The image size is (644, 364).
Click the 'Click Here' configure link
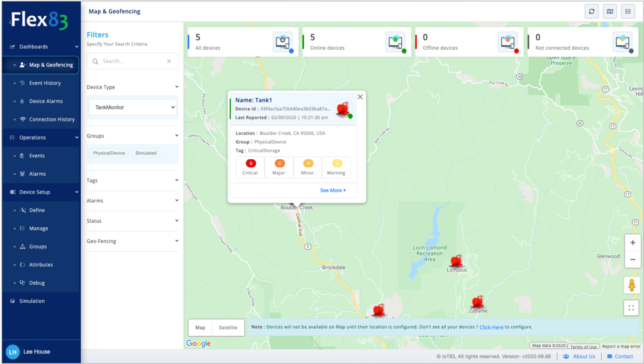pos(491,327)
